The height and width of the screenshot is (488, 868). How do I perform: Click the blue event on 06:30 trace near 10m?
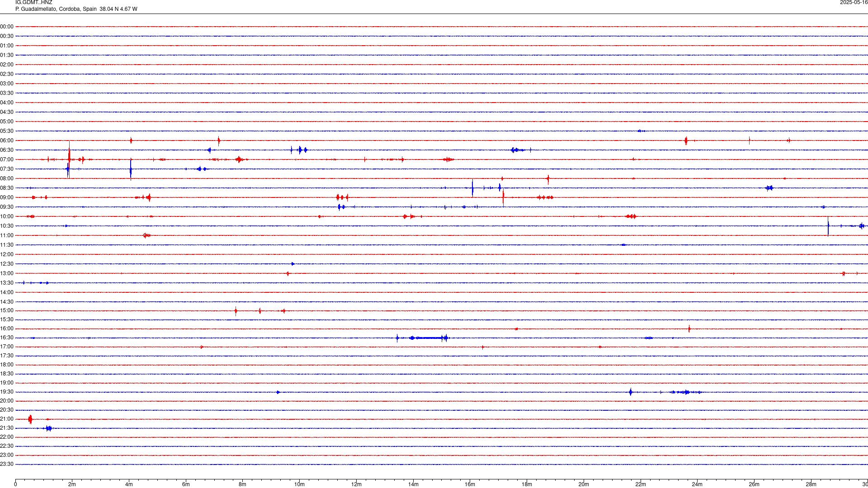(299, 150)
